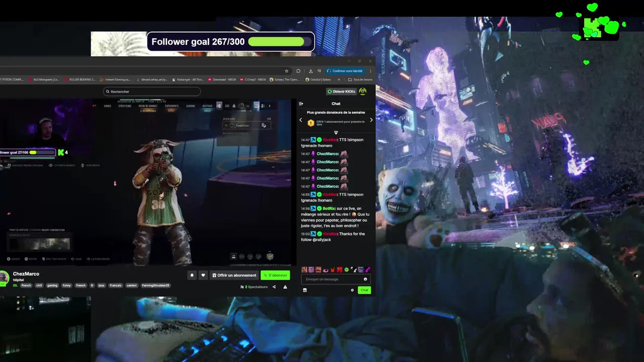The image size is (644, 362).
Task: Open the 'Tous les favoris' folder
Action: pos(360,79)
